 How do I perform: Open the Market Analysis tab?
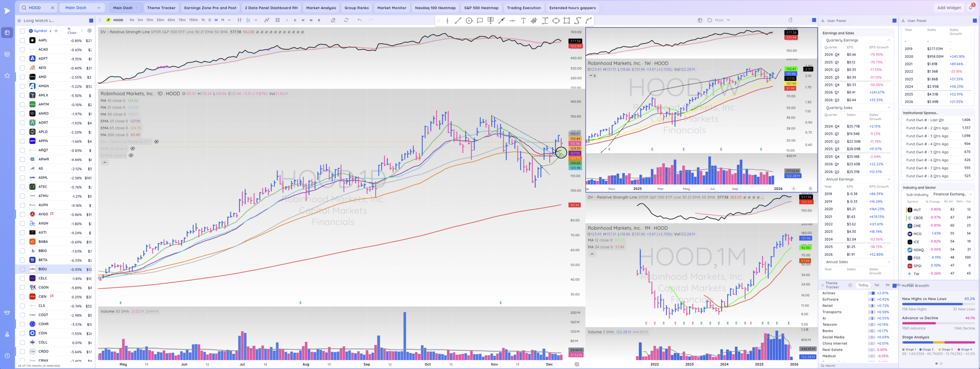321,8
